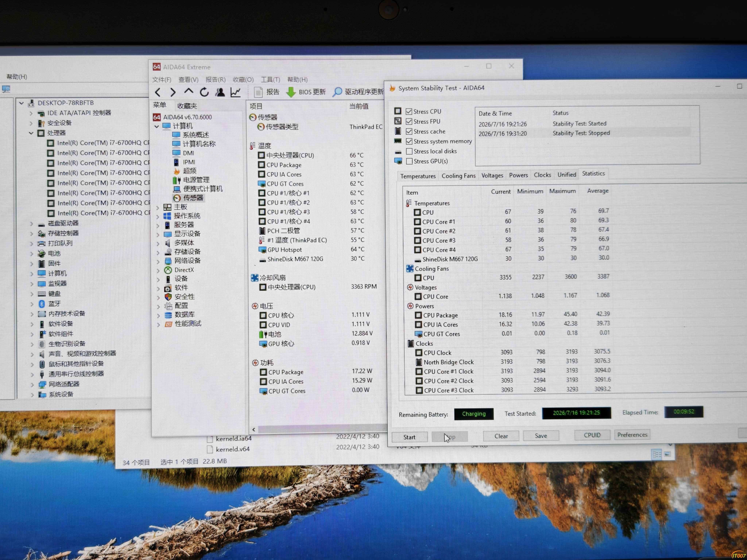This screenshot has height=560, width=747.
Task: Click the 驱动程序更新 magnifier icon
Action: click(x=337, y=92)
